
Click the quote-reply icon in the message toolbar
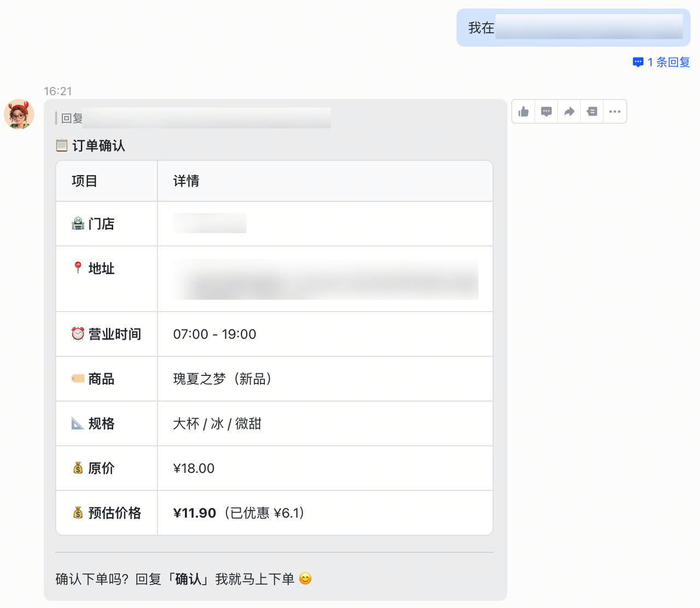coord(592,112)
